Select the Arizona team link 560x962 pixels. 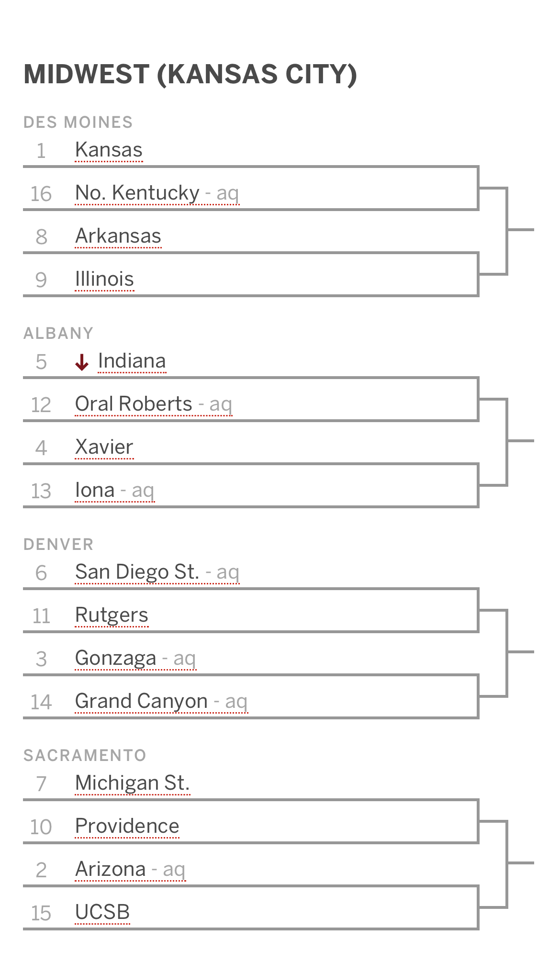pos(130,870)
